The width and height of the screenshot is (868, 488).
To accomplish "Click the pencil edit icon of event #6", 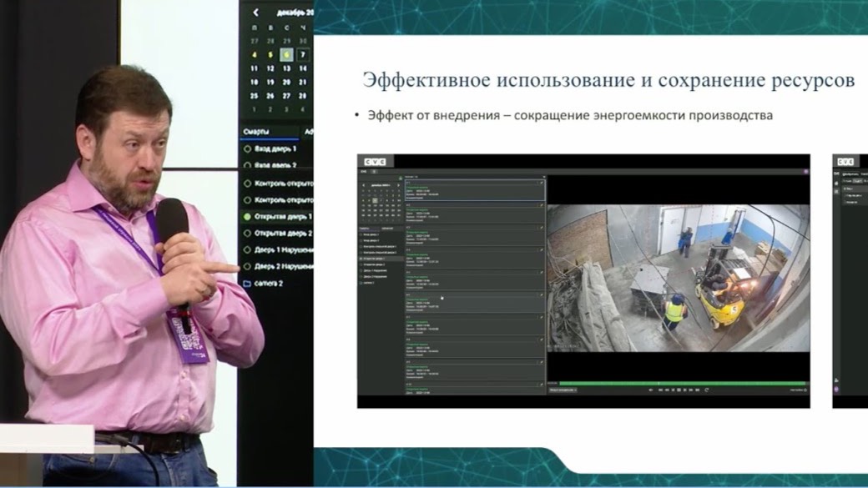I will [542, 295].
